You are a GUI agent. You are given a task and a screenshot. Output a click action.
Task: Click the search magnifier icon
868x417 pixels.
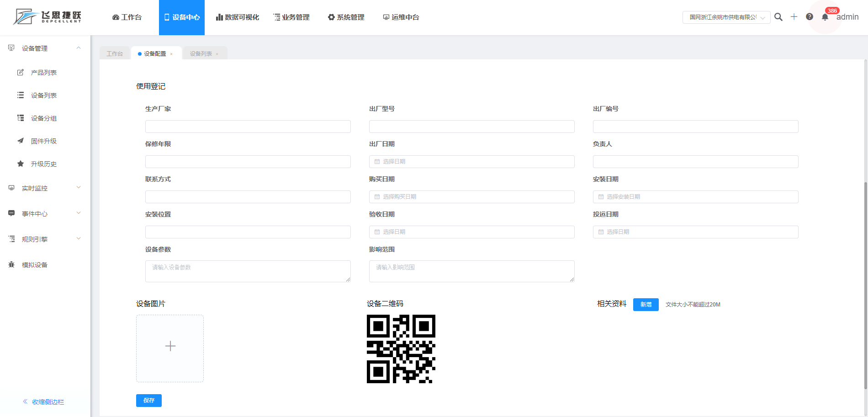point(778,17)
